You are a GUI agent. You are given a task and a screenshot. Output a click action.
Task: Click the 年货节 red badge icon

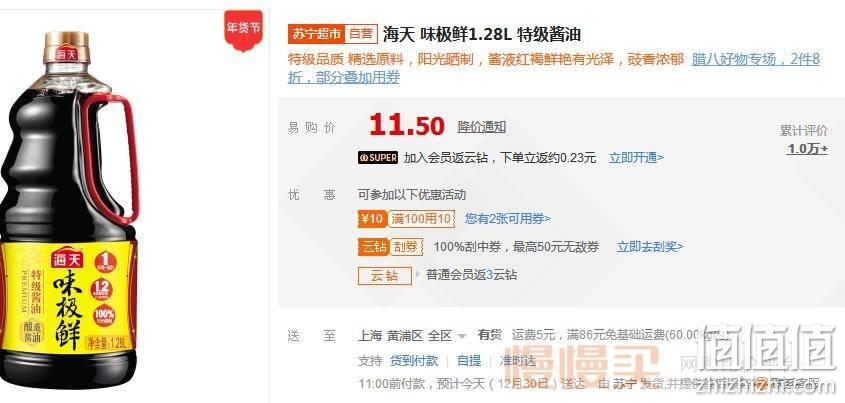tap(244, 30)
